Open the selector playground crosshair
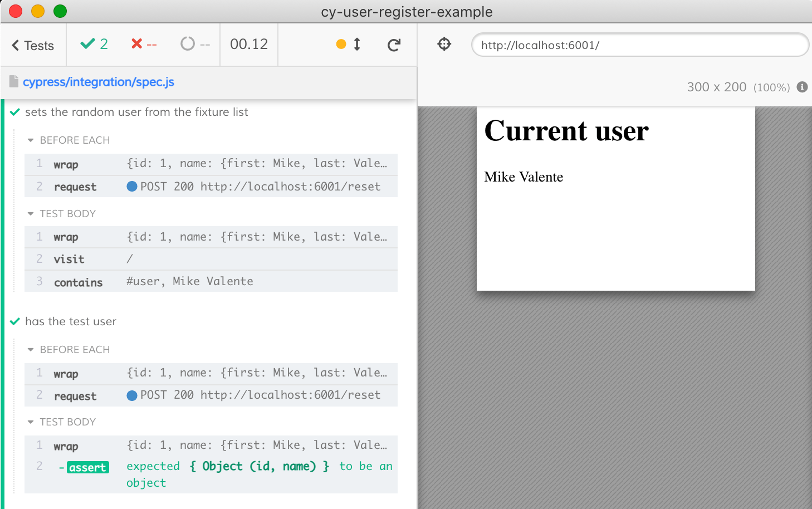 [444, 43]
